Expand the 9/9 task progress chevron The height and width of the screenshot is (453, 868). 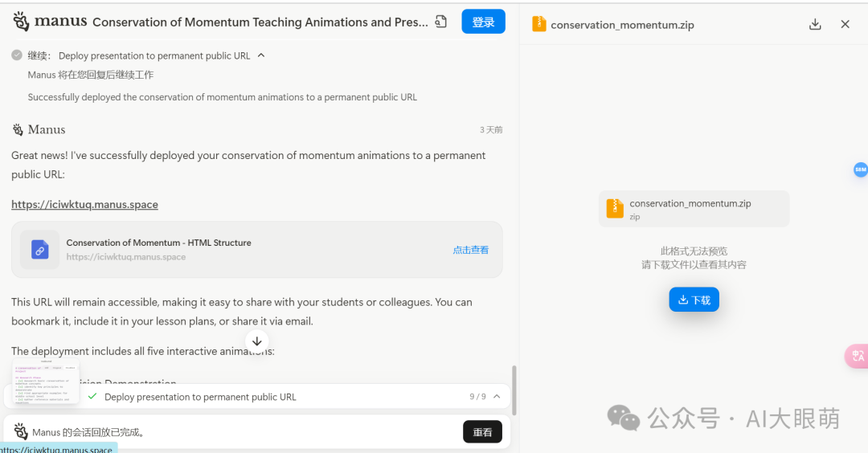[x=497, y=397]
